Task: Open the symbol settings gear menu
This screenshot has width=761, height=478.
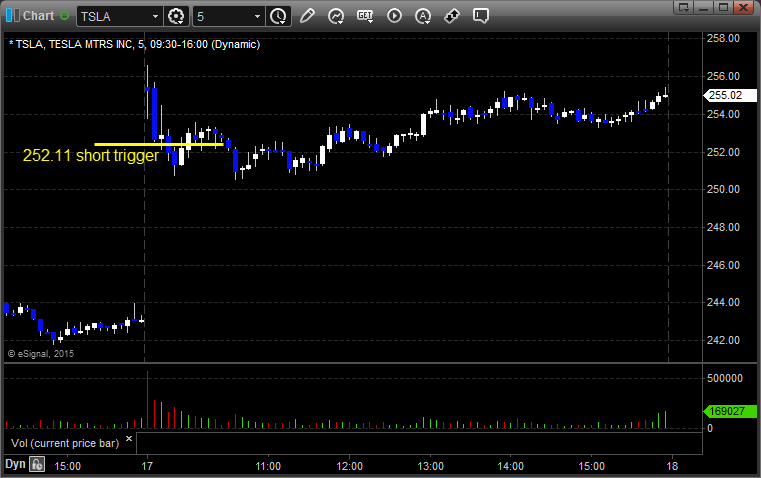Action: [x=176, y=16]
